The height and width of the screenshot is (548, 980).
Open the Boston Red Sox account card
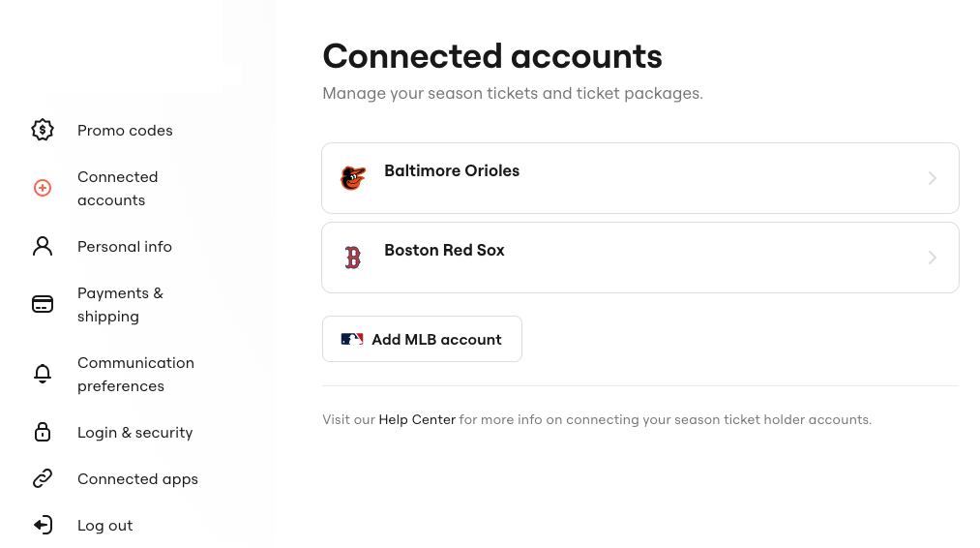pyautogui.click(x=640, y=258)
